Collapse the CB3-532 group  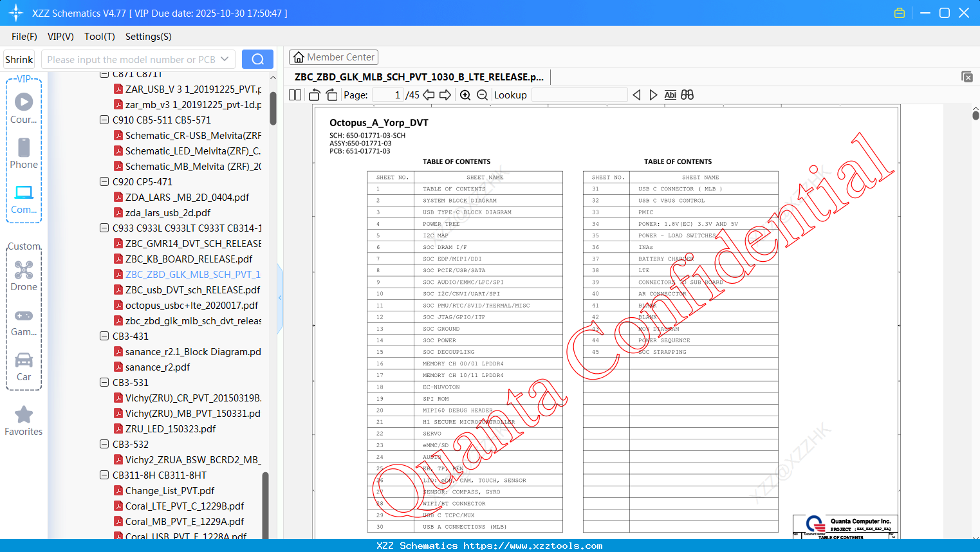tap(104, 444)
